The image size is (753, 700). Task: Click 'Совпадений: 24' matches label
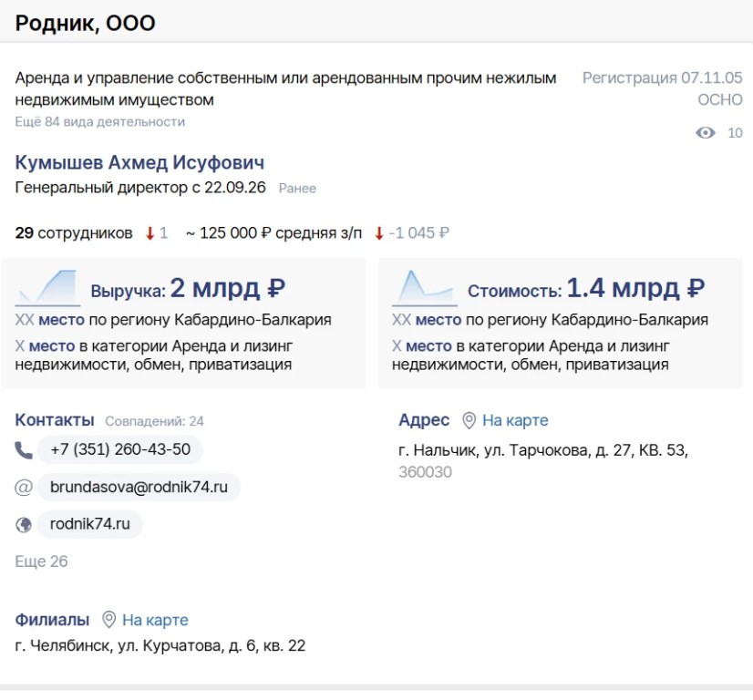click(155, 421)
